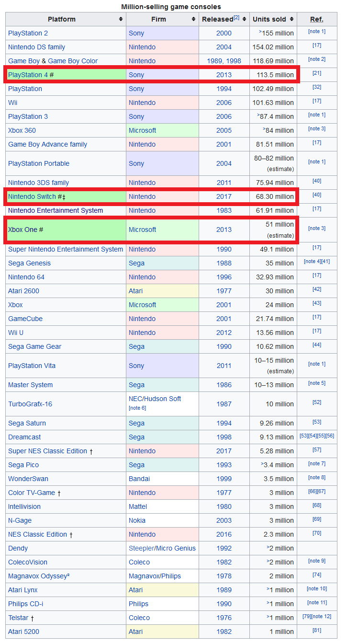Sort table by Platform column arrows
The height and width of the screenshot is (644, 347).
tap(121, 19)
